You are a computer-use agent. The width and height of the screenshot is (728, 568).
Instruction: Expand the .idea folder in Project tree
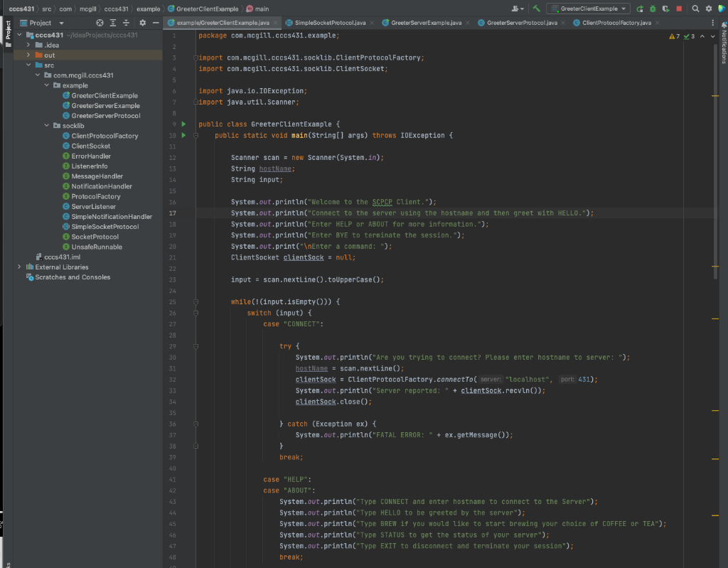(x=28, y=45)
